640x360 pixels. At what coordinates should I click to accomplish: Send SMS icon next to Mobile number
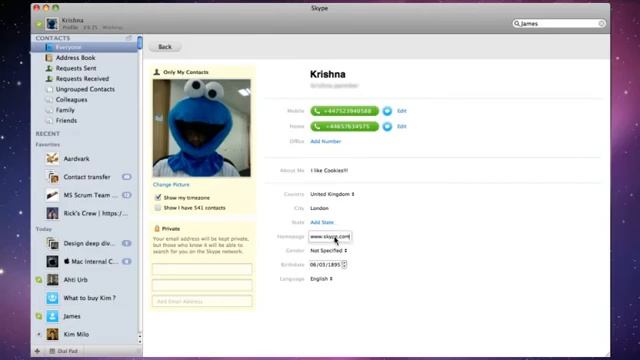click(387, 111)
